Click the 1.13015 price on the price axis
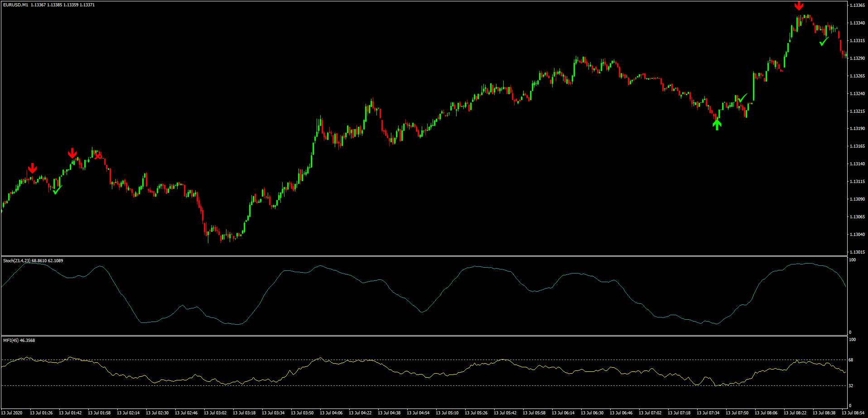The image size is (868, 418). pos(857,252)
